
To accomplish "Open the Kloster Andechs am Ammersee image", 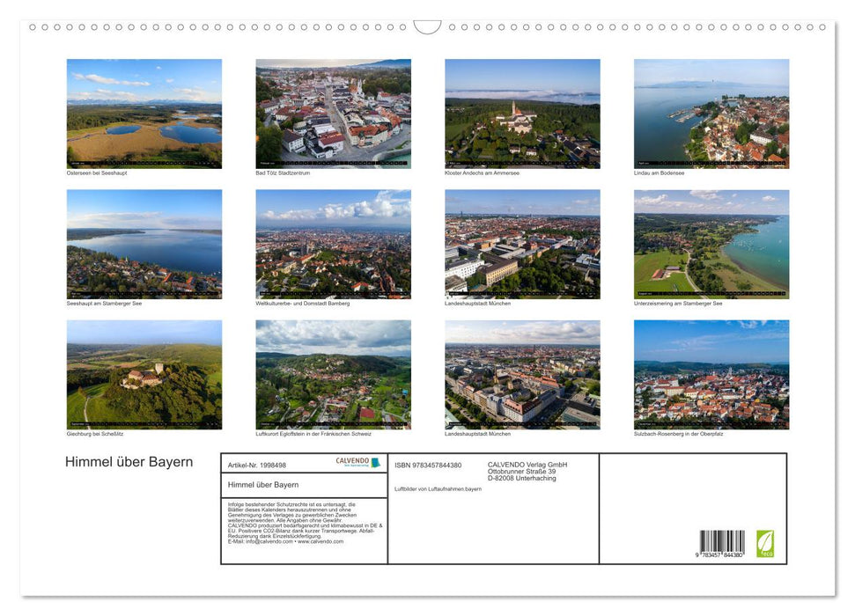I will (522, 113).
